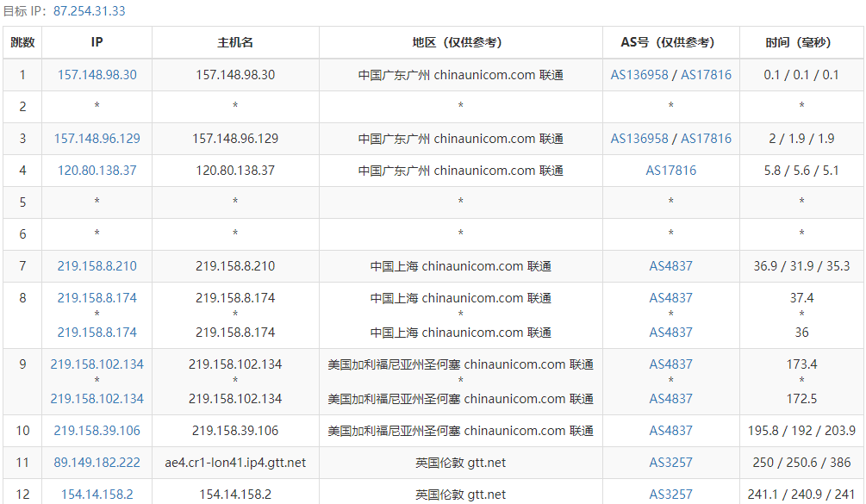Image resolution: width=866 pixels, height=504 pixels.
Task: Open the upper 219.158.102.134 IP link in hop 9
Action: pyautogui.click(x=97, y=364)
